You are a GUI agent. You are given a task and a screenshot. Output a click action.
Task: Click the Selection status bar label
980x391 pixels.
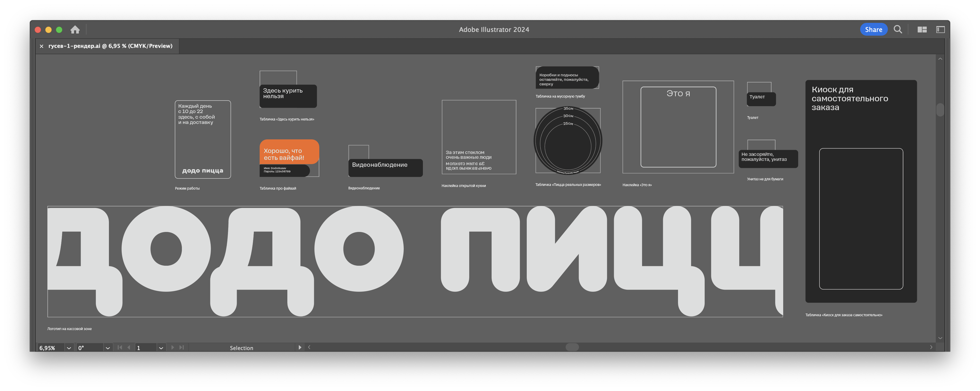tap(241, 348)
